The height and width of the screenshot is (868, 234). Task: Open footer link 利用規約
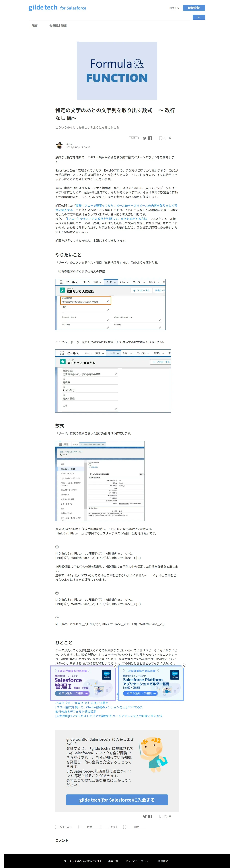click(x=163, y=861)
